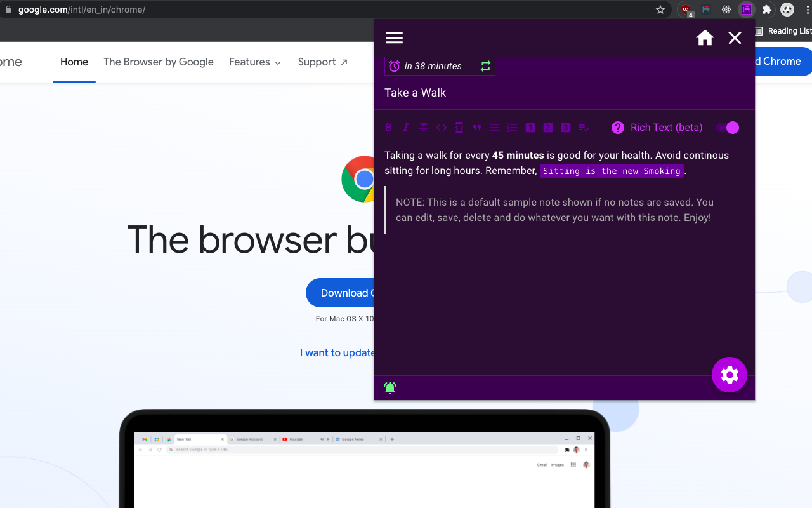
Task: Open the Chrome profile avatar
Action: 787,10
